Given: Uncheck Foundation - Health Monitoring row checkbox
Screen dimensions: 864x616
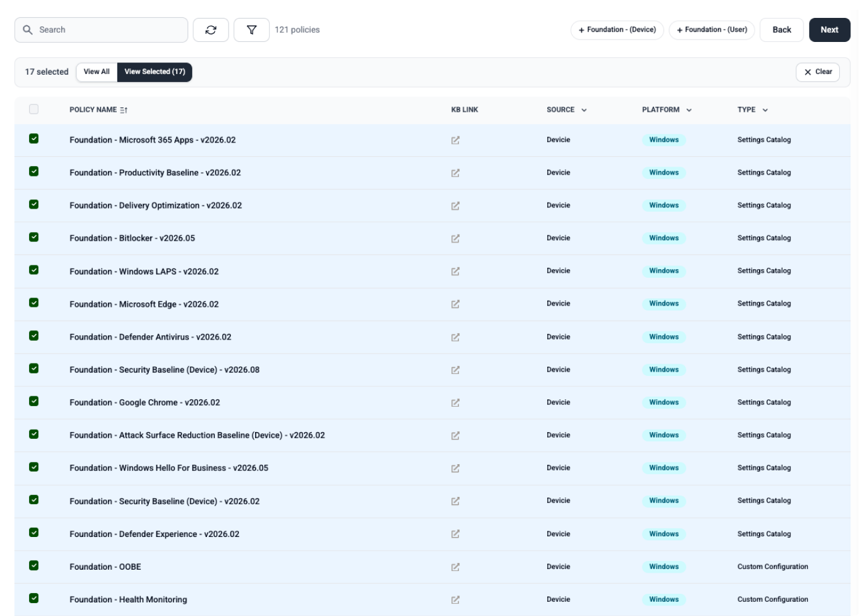Looking at the screenshot, I should coord(34,598).
